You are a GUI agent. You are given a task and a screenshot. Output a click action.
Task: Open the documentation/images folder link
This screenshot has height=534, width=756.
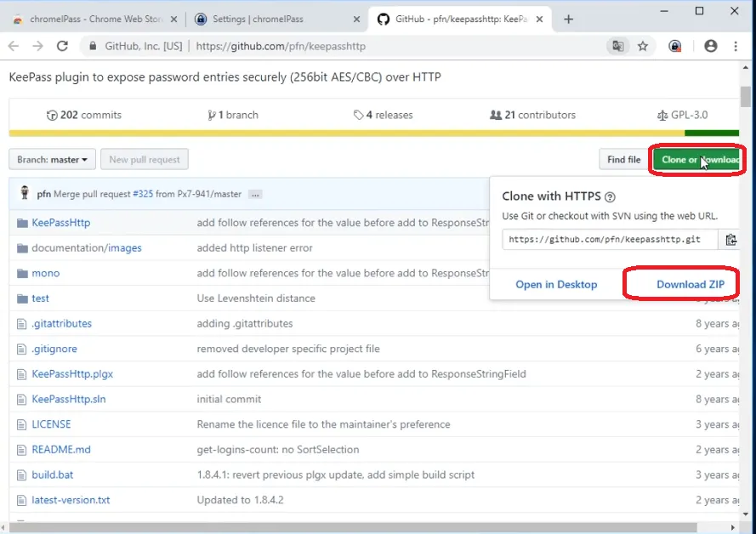(x=87, y=248)
